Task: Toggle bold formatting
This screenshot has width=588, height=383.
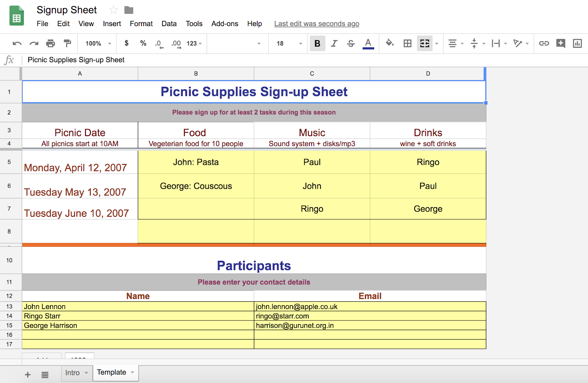Action: 317,43
